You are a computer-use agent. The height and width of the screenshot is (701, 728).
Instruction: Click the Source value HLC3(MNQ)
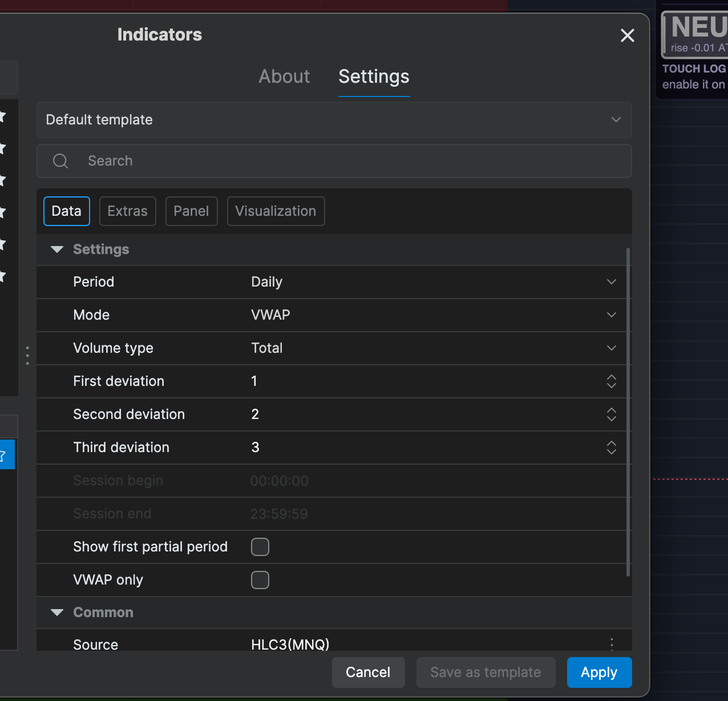click(x=290, y=644)
